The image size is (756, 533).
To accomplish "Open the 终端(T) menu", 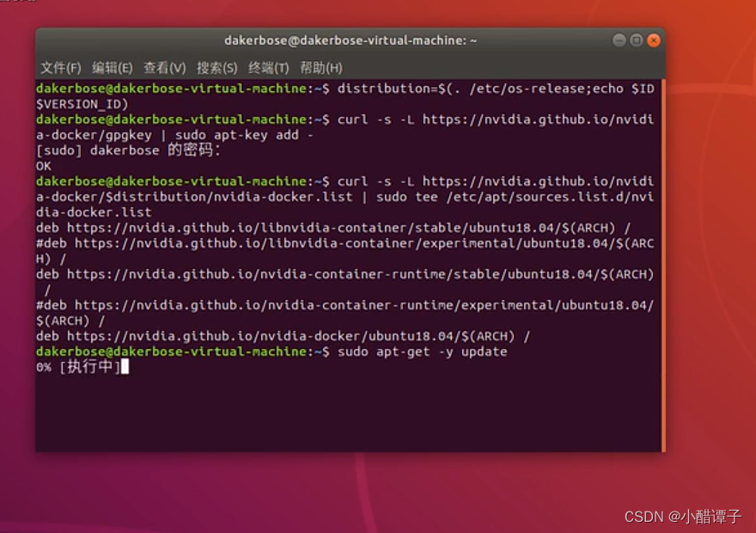I will coord(269,68).
